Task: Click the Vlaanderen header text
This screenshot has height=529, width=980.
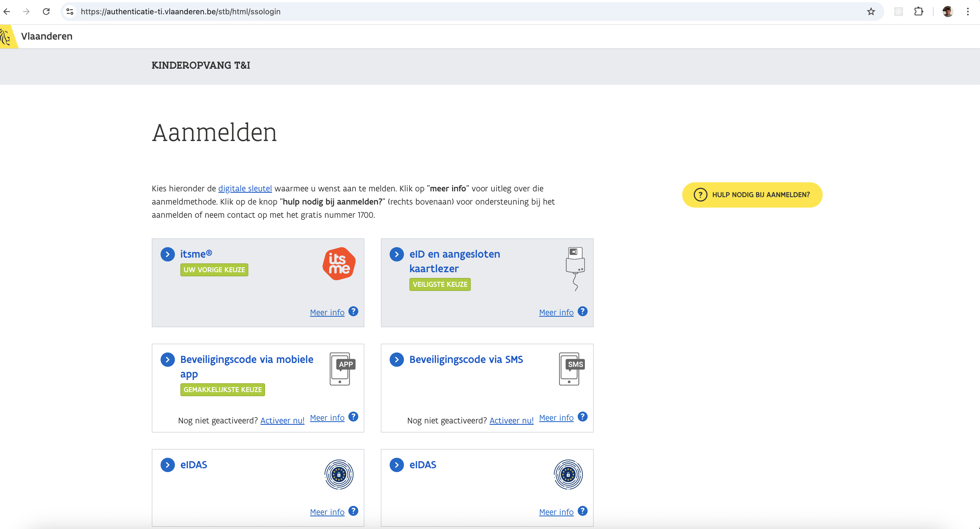Action: point(47,37)
